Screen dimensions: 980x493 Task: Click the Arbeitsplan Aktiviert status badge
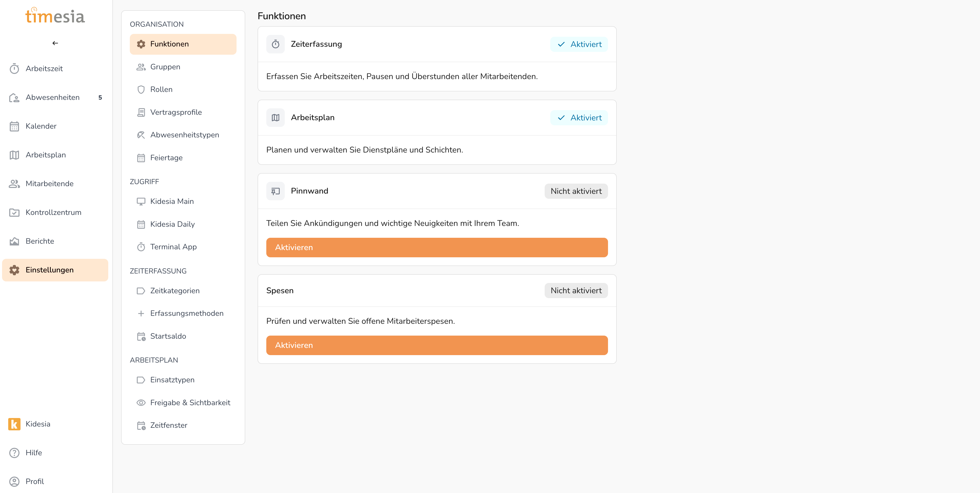(579, 118)
